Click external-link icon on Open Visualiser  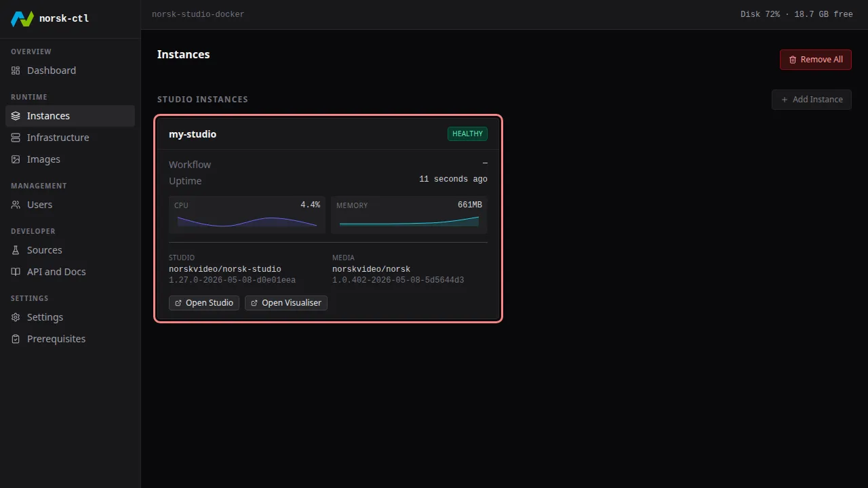pos(254,303)
